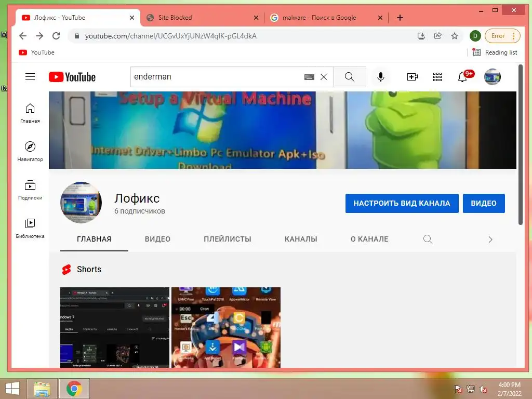Close the Site Blocked tab

[x=256, y=18]
